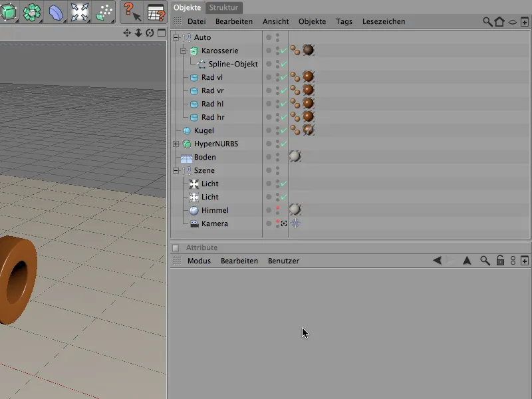
Task: Click the viewport rotate camera icon
Action: (x=150, y=33)
